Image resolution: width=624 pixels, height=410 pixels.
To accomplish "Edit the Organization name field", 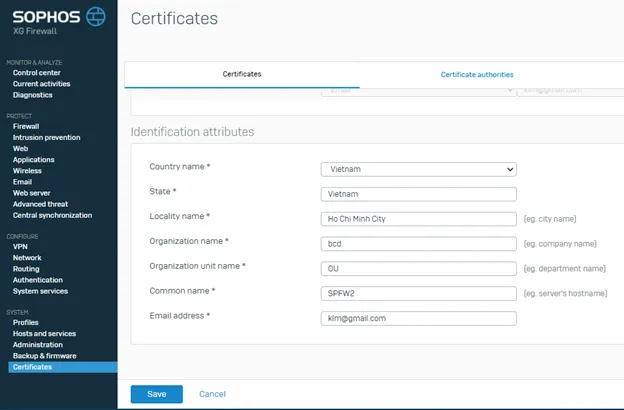I will click(418, 244).
